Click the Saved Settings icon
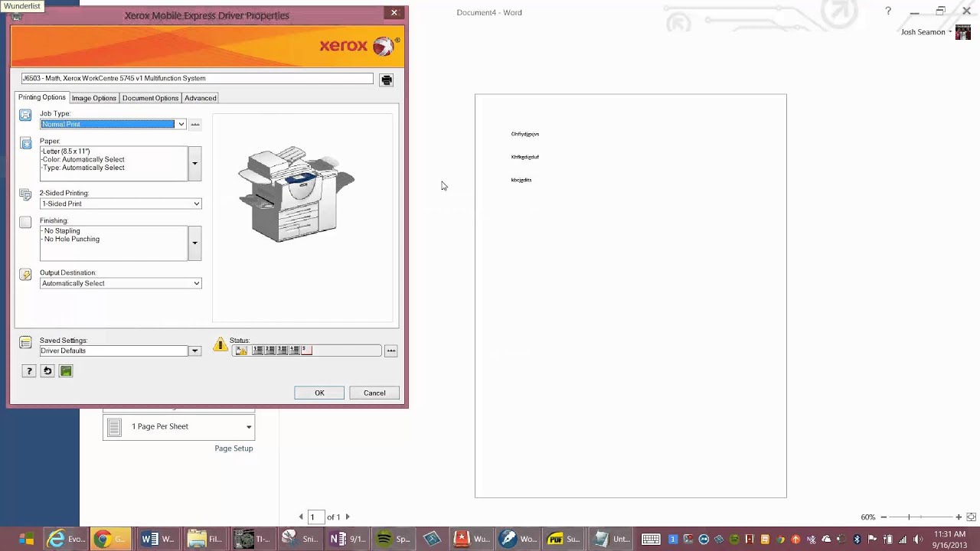 [x=25, y=342]
